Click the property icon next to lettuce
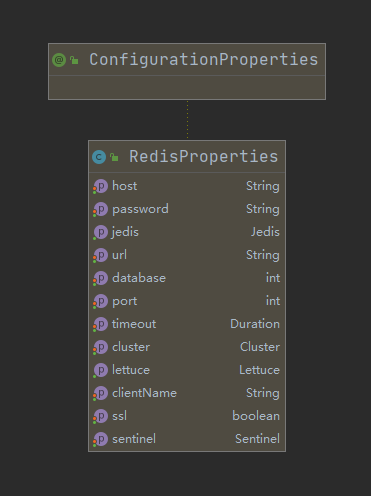371x496 pixels. [x=100, y=370]
